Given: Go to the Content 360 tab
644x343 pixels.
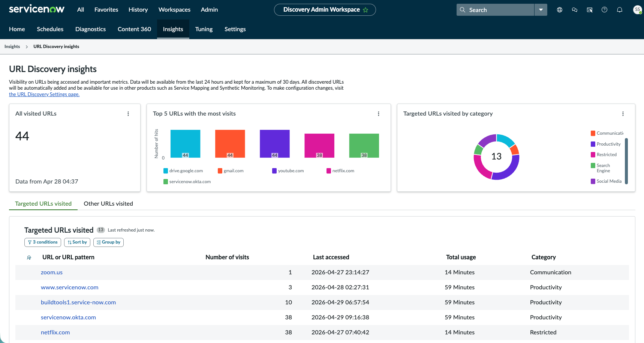Looking at the screenshot, I should (134, 29).
